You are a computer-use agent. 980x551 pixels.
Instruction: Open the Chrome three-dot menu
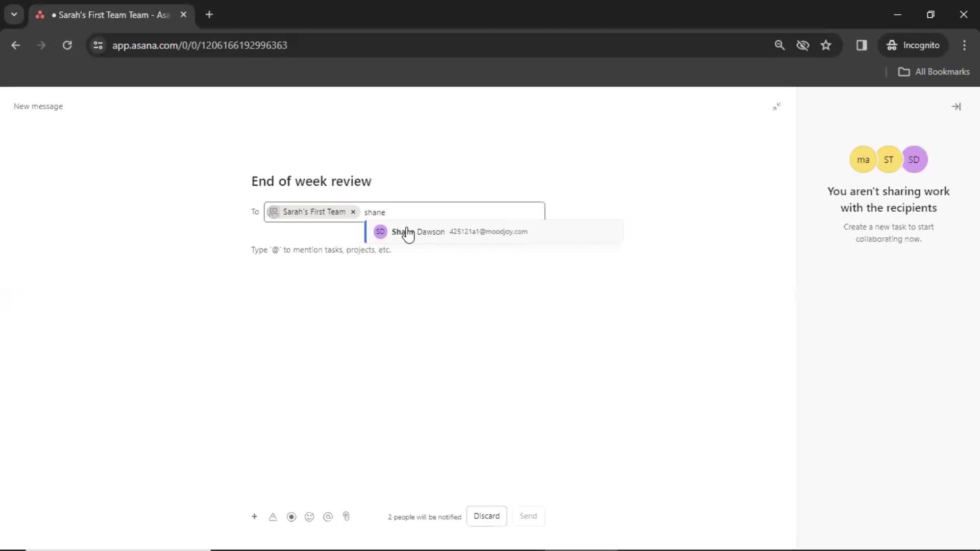(x=964, y=45)
